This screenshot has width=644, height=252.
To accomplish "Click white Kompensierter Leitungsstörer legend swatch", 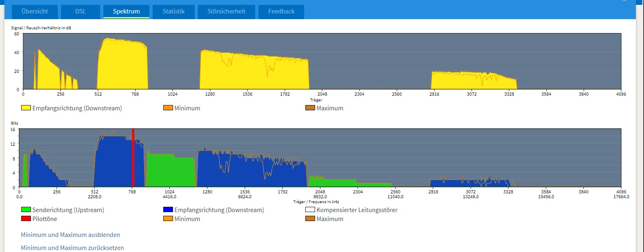I will [310, 210].
